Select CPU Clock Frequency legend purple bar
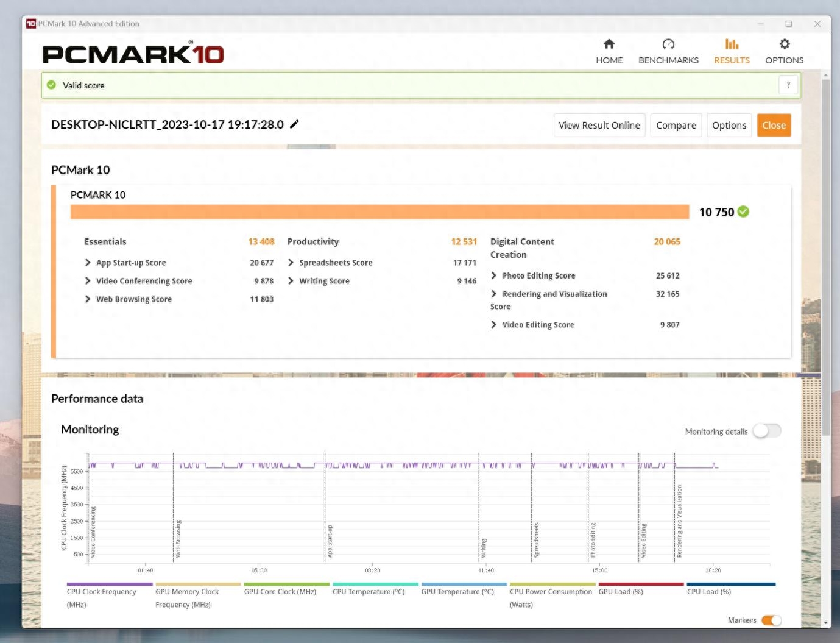Screen dimensions: 840x643 click(110, 584)
